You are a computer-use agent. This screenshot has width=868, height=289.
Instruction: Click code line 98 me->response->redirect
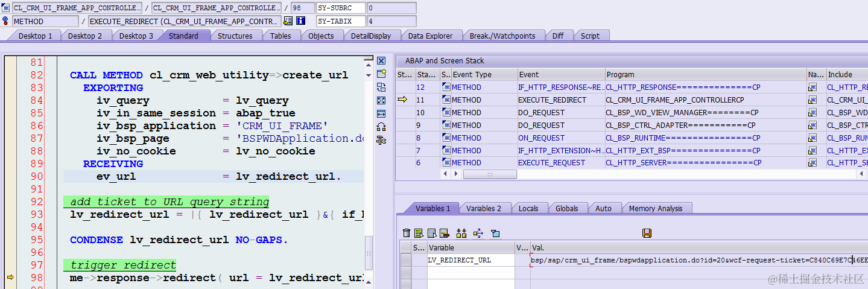point(217,278)
